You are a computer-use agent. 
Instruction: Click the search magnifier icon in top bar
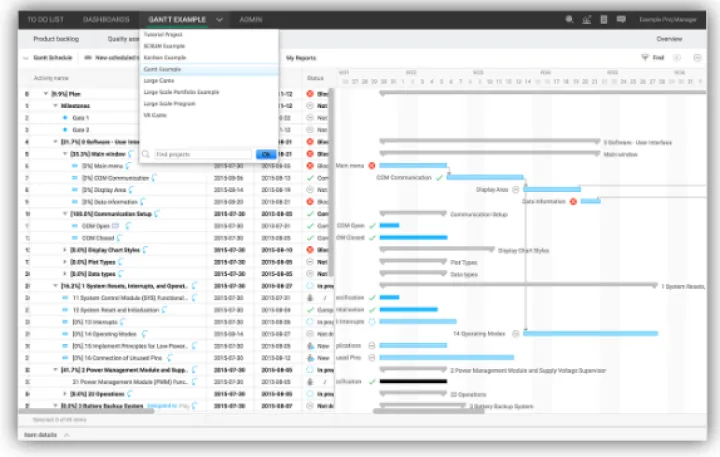[x=570, y=19]
